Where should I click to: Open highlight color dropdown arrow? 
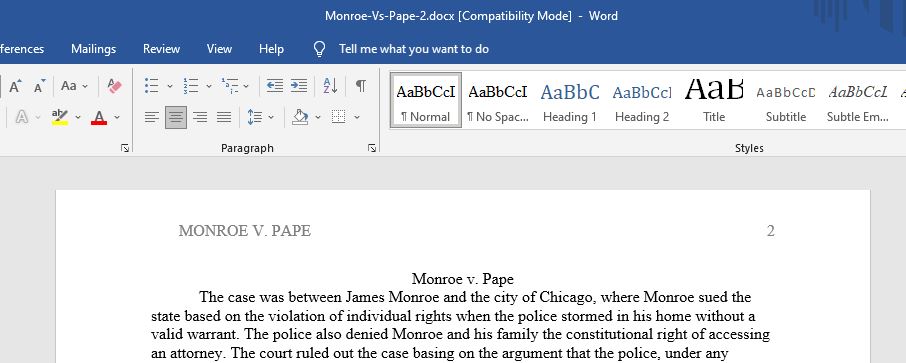78,117
